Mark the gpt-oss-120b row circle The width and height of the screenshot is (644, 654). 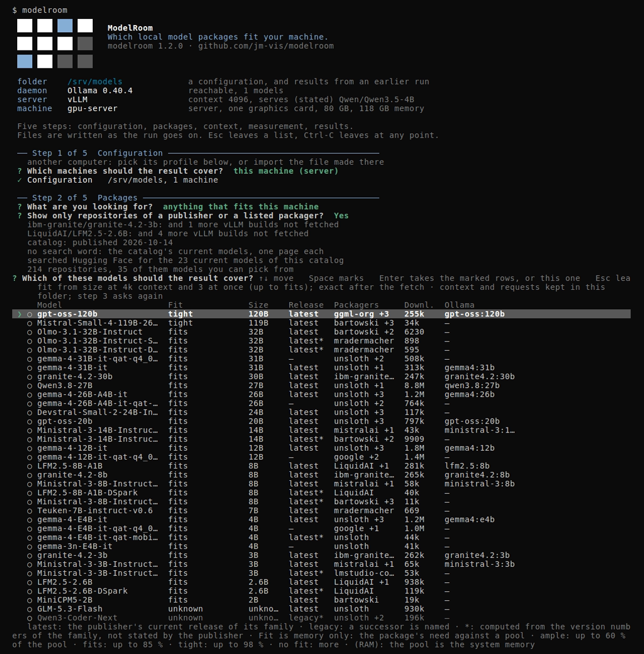[29, 314]
